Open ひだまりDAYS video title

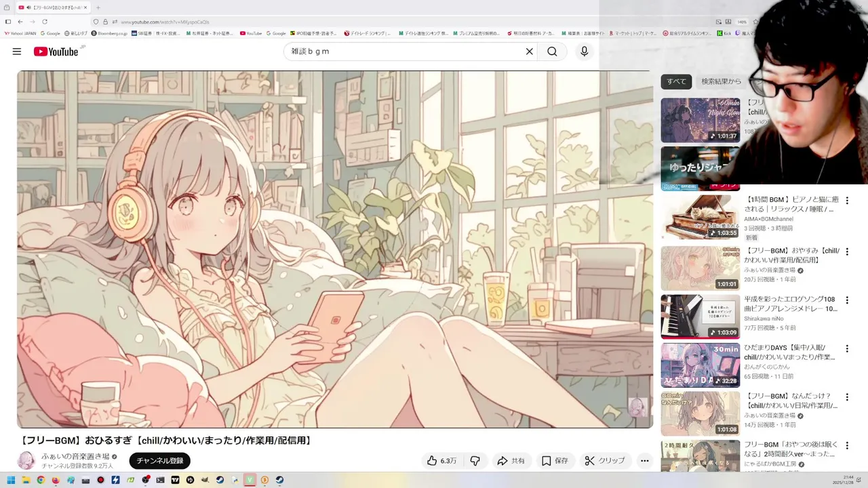[789, 352]
